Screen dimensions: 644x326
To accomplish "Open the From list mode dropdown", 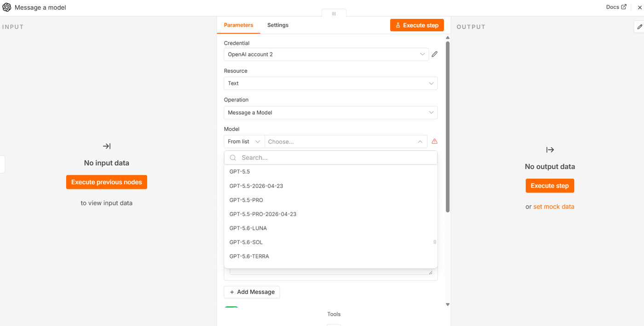I will pyautogui.click(x=244, y=141).
